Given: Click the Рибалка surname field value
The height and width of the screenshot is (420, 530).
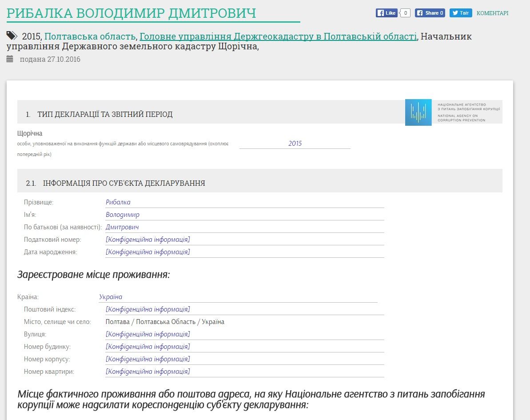Looking at the screenshot, I should click(118, 202).
